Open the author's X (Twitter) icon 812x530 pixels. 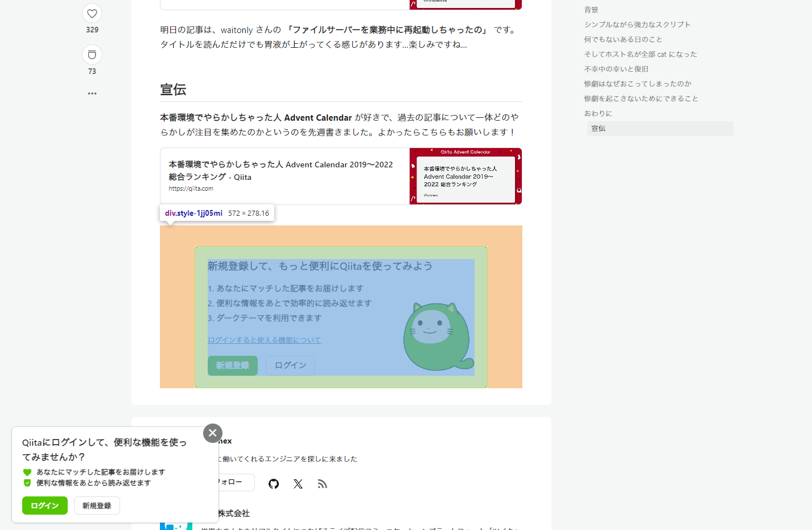point(298,483)
